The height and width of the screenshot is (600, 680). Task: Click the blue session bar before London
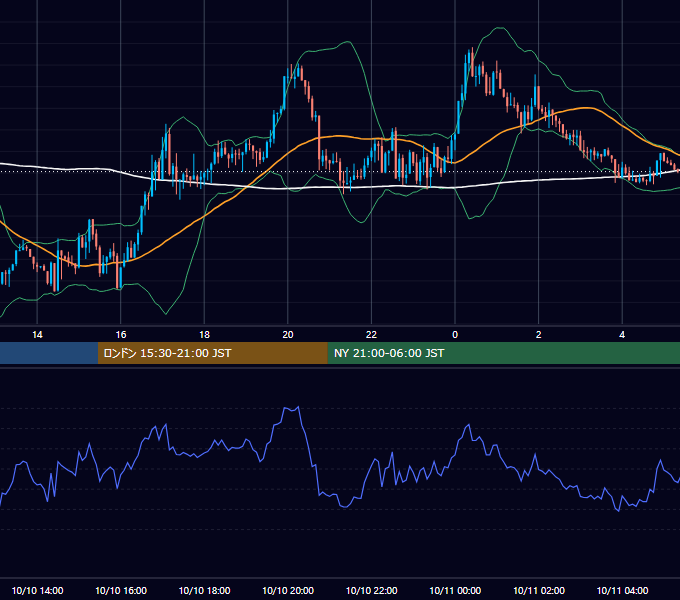(49, 353)
